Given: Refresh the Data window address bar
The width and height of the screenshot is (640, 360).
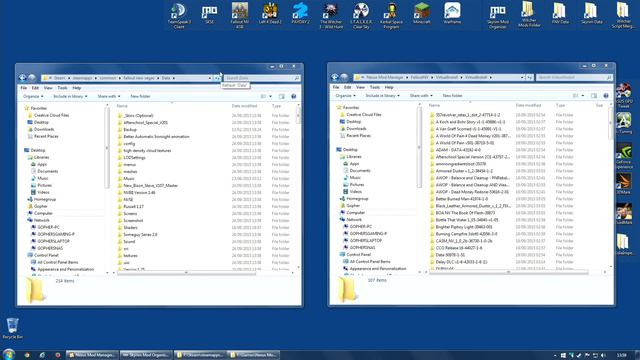Looking at the screenshot, I should (218, 78).
